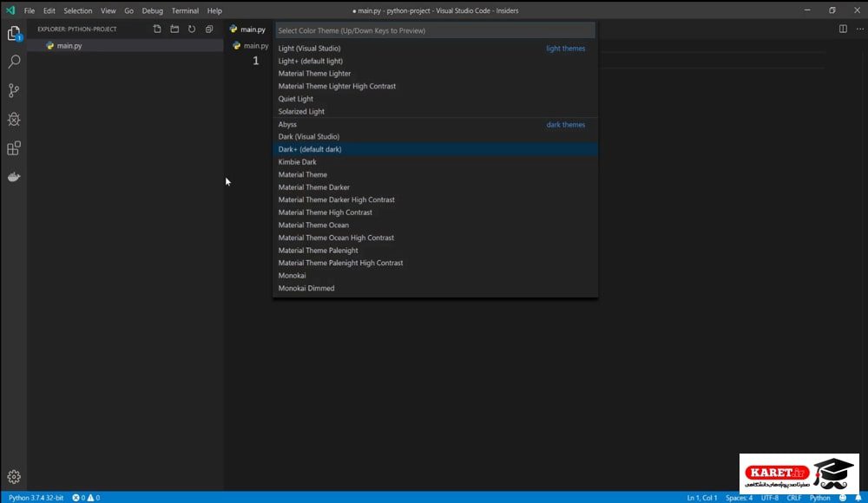Open the Edit menu
The height and width of the screenshot is (503, 868).
coord(49,10)
